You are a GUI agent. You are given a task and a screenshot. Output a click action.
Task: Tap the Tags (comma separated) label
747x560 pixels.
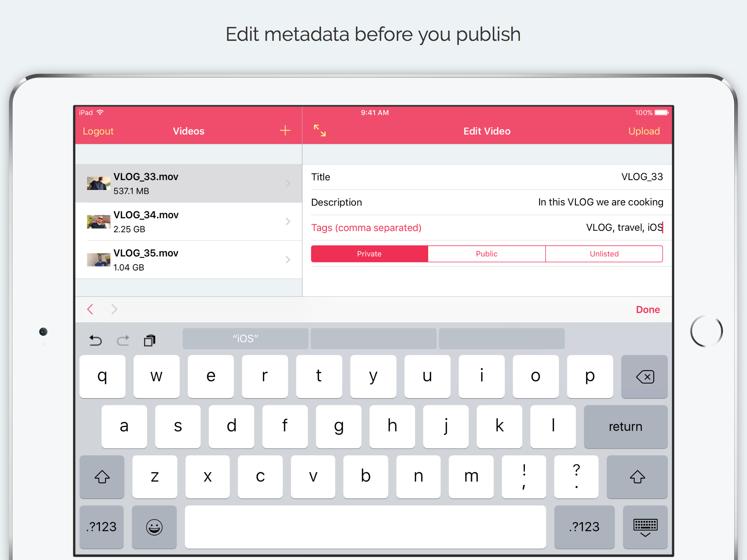(366, 228)
